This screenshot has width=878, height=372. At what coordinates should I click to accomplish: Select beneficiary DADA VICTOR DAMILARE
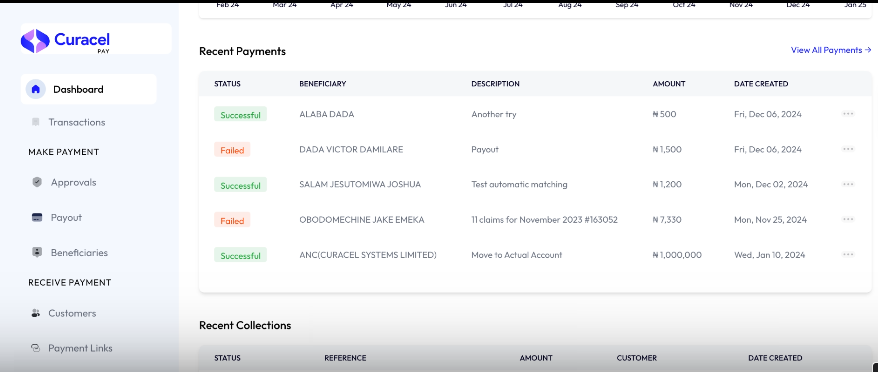tap(351, 150)
